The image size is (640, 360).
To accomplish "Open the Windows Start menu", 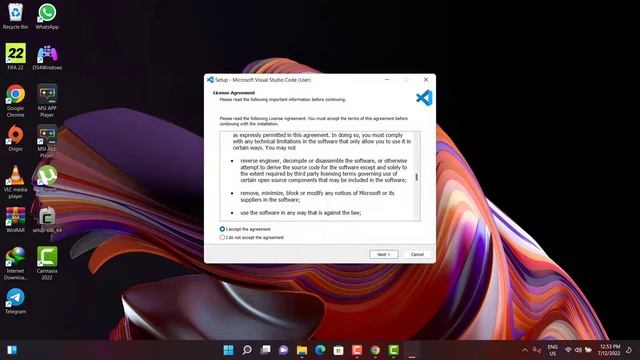I will [x=229, y=350].
